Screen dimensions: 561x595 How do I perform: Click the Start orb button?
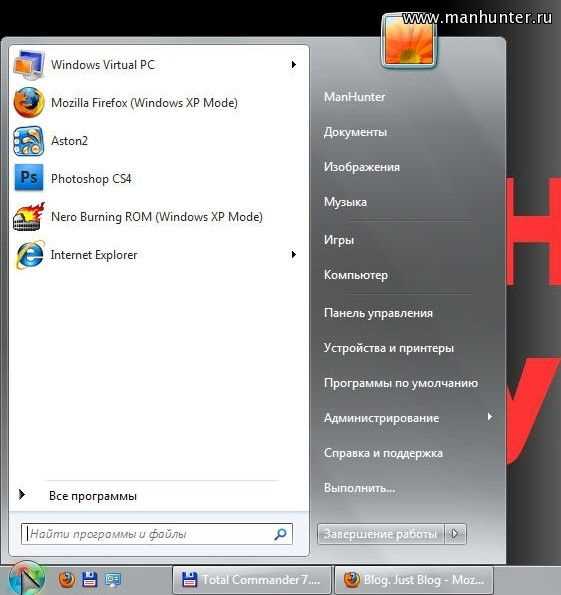[x=27, y=579]
